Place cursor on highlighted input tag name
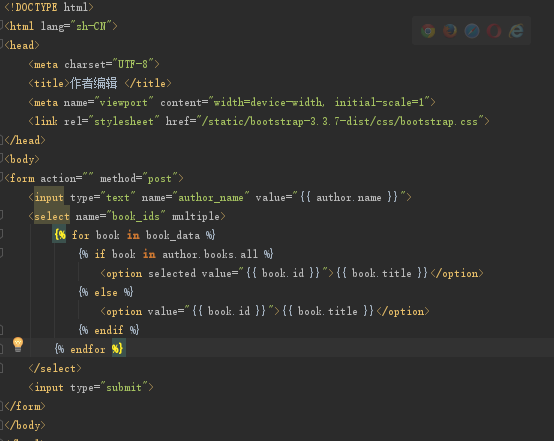The width and height of the screenshot is (554, 441). click(49, 197)
